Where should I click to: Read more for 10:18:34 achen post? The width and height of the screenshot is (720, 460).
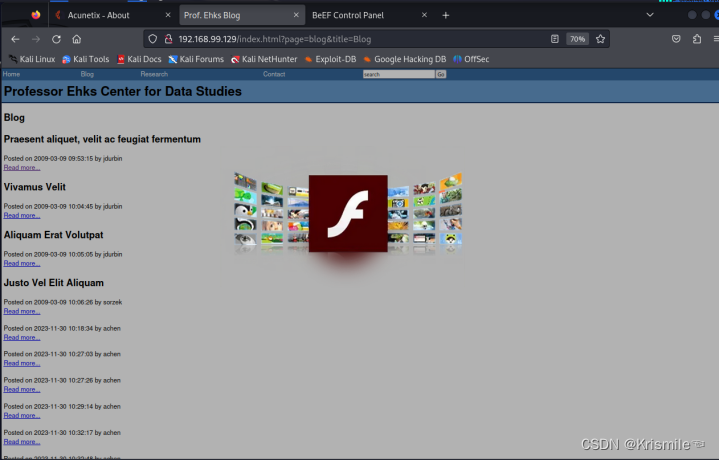pos(22,337)
